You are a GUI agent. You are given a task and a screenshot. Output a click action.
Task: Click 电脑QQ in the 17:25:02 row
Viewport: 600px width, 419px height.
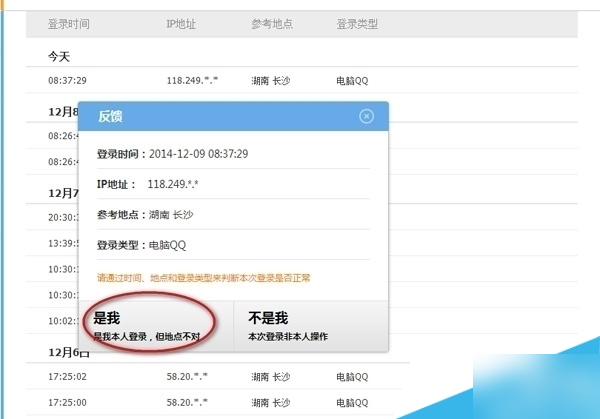tap(352, 377)
